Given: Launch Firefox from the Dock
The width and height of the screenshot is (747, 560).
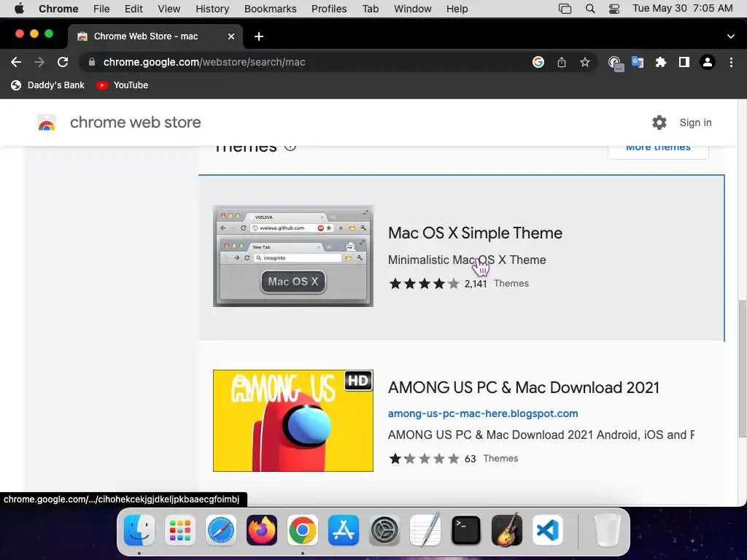Looking at the screenshot, I should pos(262,530).
